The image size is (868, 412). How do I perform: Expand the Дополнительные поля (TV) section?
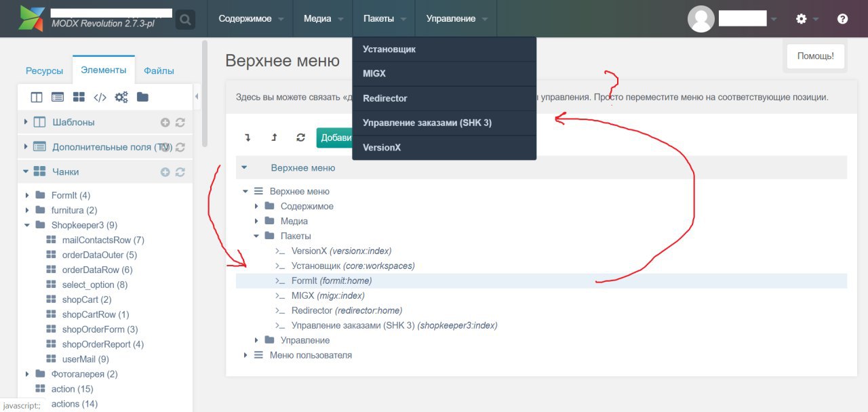coord(26,146)
